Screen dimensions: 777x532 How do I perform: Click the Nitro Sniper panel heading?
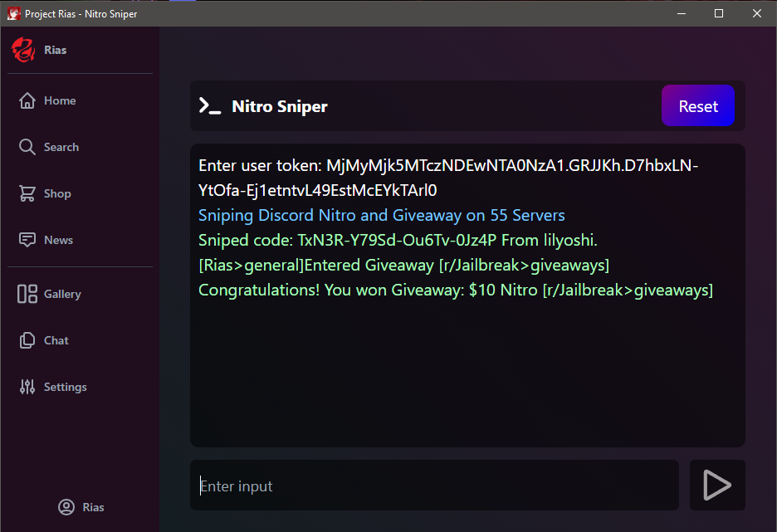click(280, 106)
